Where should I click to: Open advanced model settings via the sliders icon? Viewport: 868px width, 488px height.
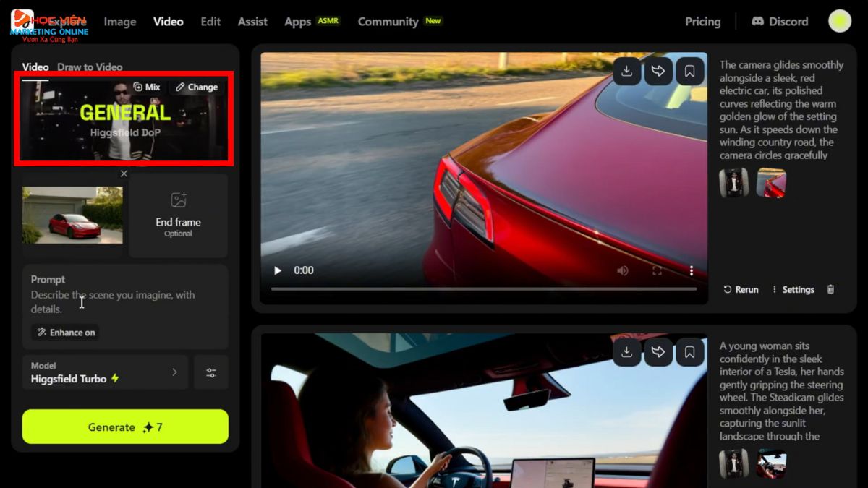pyautogui.click(x=210, y=372)
